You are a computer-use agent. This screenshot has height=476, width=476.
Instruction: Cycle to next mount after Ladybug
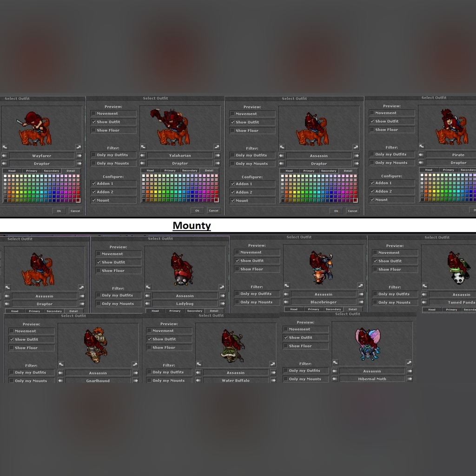coord(223,304)
